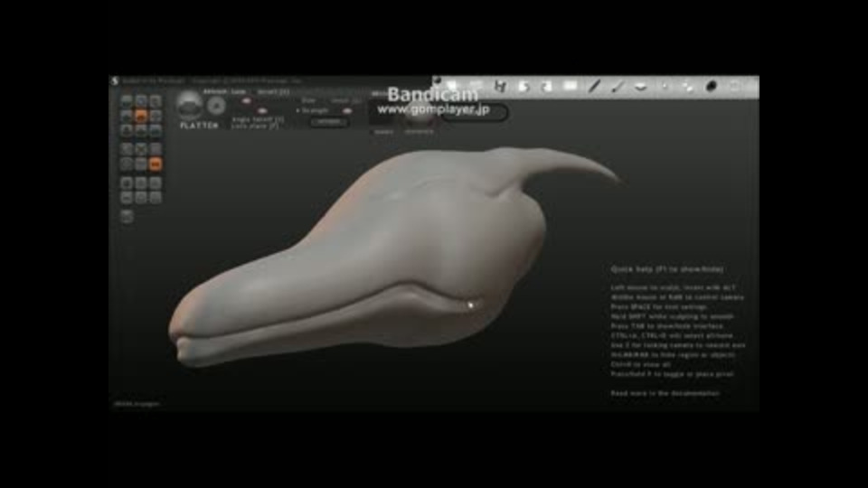Open 'Read more in the documentation' link

[x=665, y=393]
